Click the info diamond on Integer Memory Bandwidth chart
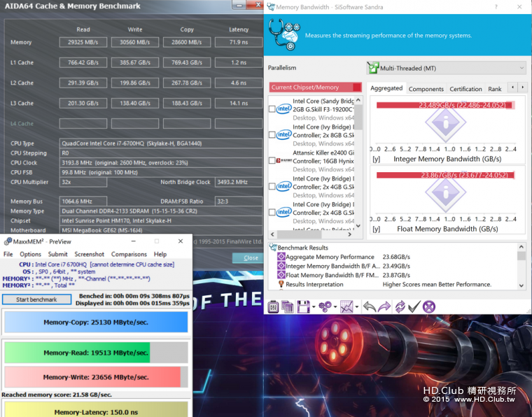This screenshot has height=417, width=532. pyautogui.click(x=445, y=122)
